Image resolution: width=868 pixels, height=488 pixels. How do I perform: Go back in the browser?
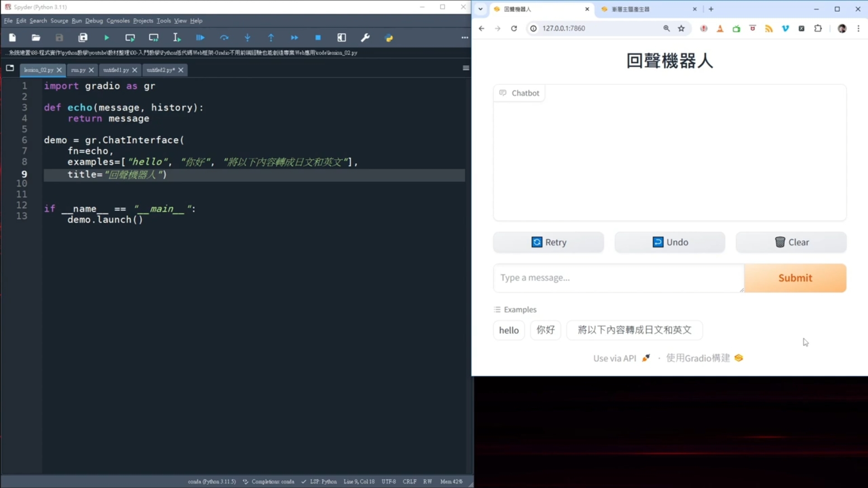(481, 28)
